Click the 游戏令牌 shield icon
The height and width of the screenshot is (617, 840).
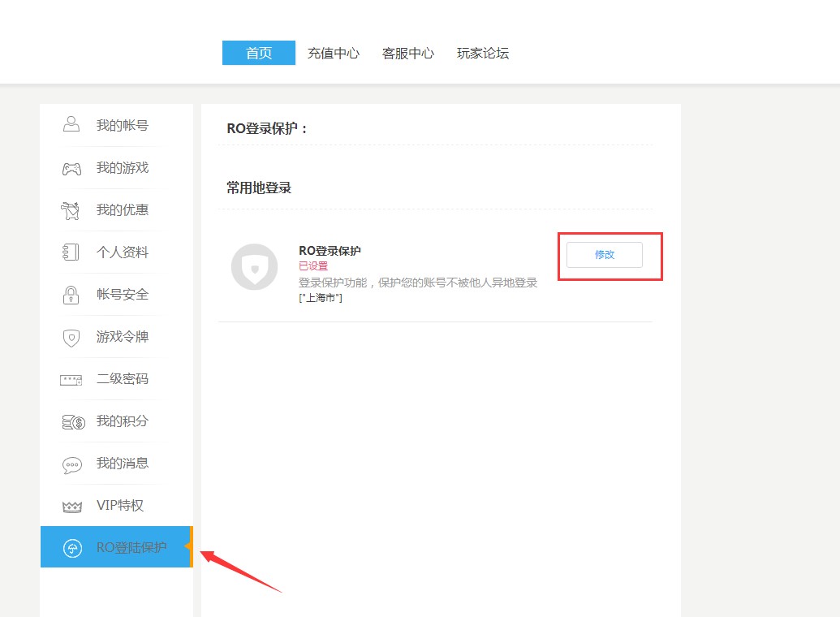click(71, 338)
